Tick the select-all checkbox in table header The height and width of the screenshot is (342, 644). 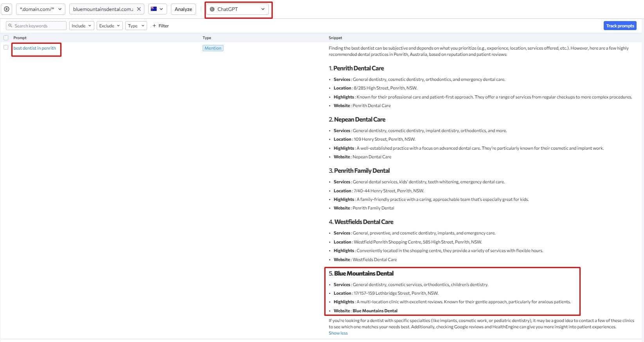(6, 38)
